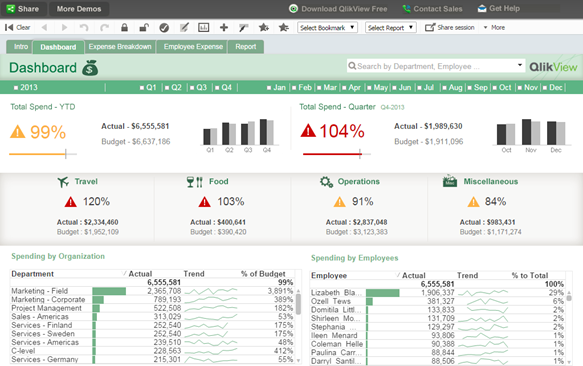Select employee Coleman Helle row
The height and width of the screenshot is (366, 583).
[438, 344]
